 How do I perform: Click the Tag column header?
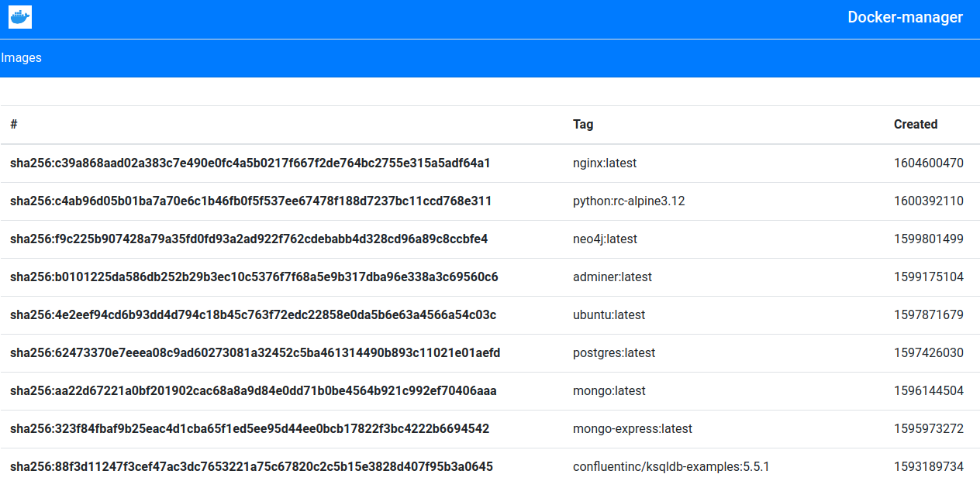tap(583, 124)
